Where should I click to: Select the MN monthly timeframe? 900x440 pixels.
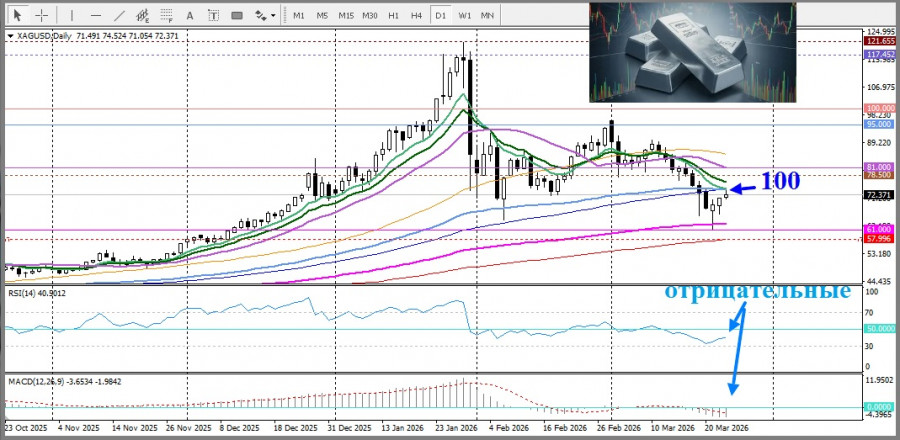(x=487, y=15)
